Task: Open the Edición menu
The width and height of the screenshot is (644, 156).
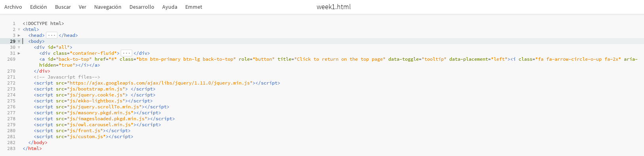Action: 38,7
